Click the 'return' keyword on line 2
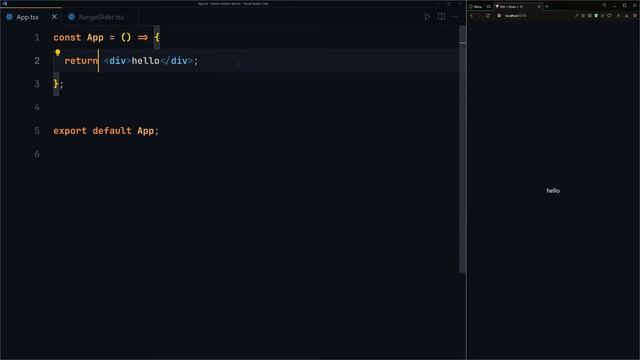 click(x=81, y=61)
